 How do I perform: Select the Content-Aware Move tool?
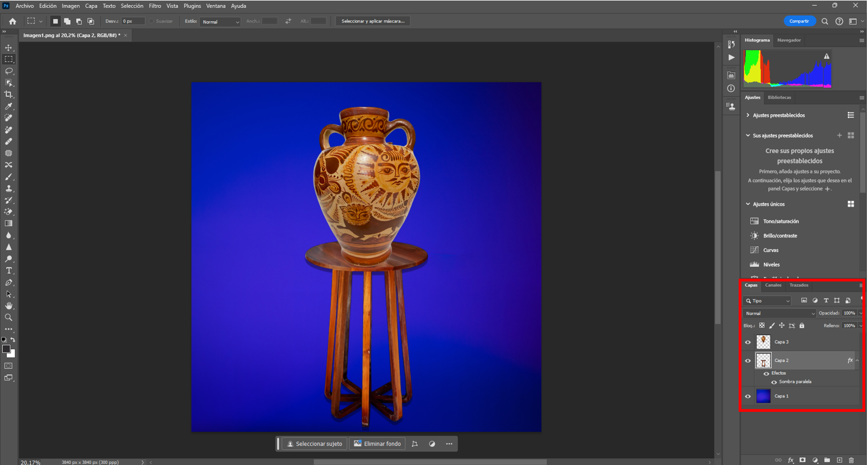pos(8,165)
